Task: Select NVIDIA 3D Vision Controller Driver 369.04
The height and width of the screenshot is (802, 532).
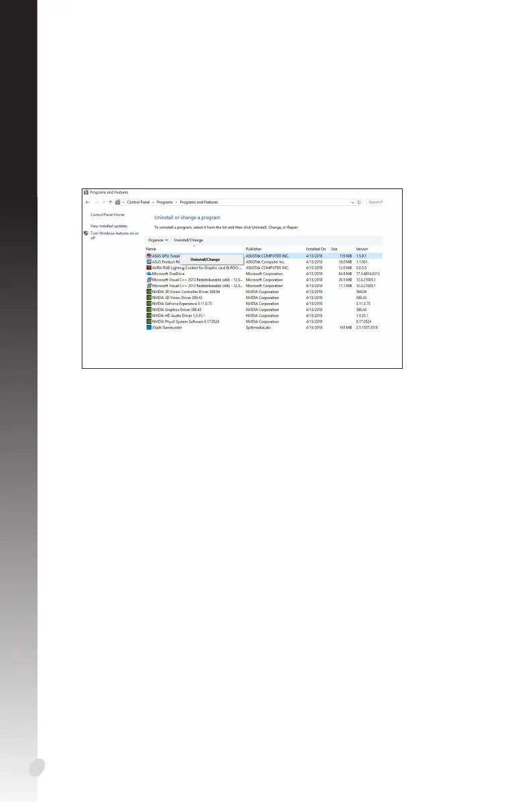Action: pos(186,292)
